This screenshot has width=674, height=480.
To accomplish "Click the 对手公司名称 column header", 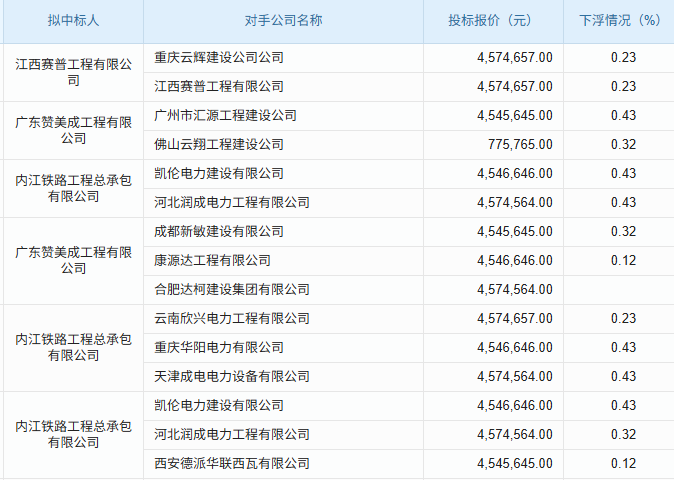I will pyautogui.click(x=282, y=21).
